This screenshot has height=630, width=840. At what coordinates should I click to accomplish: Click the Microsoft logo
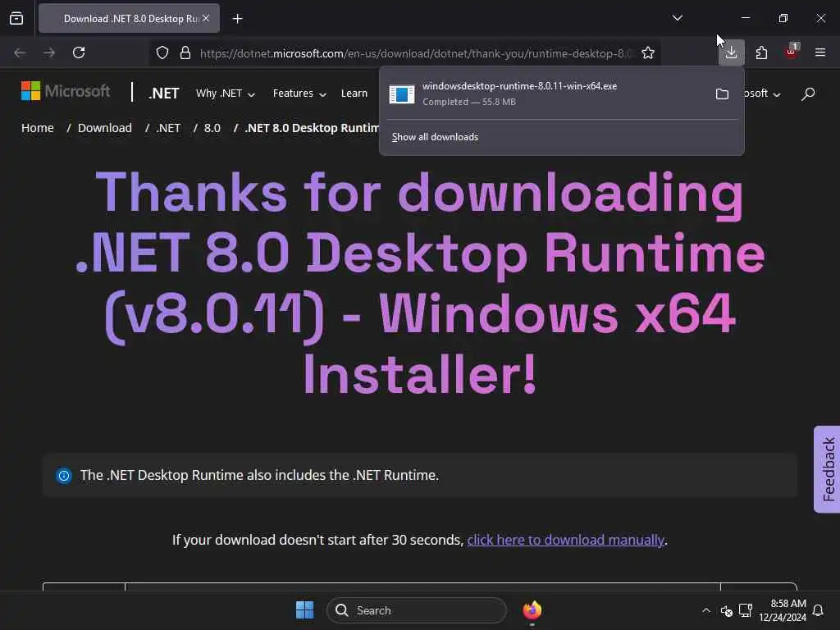[66, 91]
